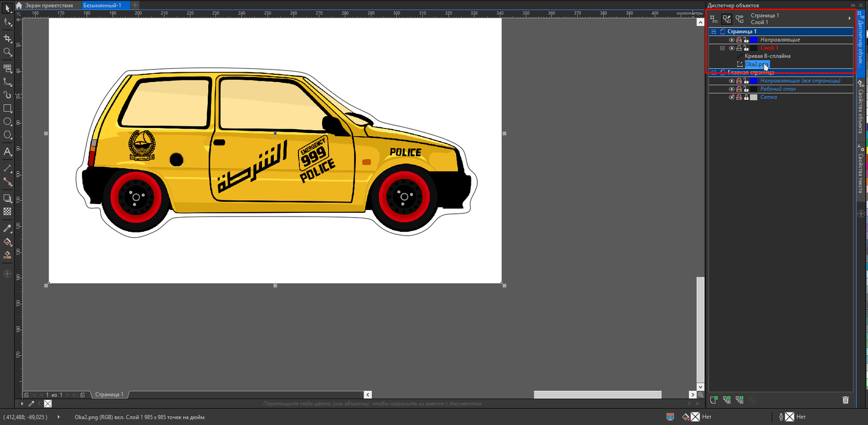Select the Smart Fill tool

point(8,255)
